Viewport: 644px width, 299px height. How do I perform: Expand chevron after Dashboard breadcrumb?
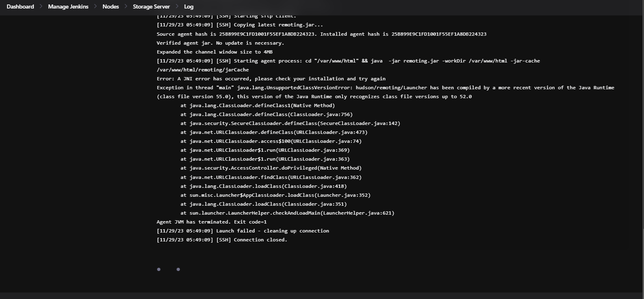coord(41,6)
